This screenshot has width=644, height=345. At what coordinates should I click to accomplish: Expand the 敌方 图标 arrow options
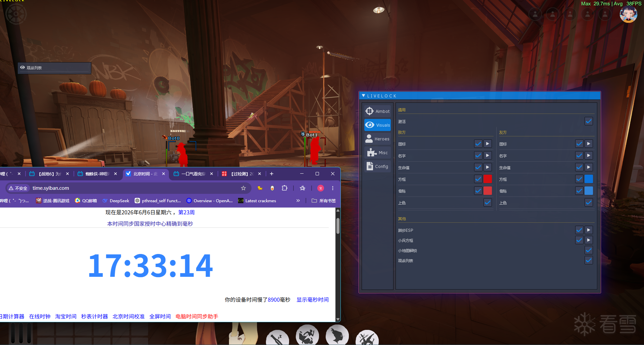point(488,144)
